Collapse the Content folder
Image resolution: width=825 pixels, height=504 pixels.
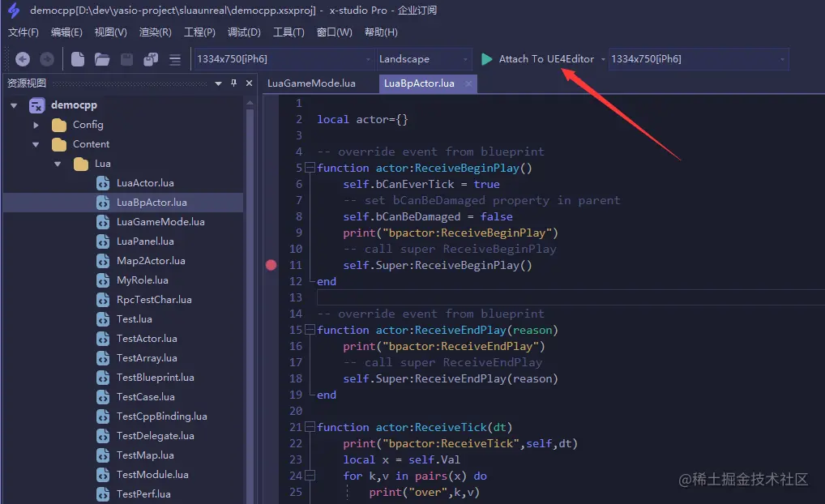[36, 144]
